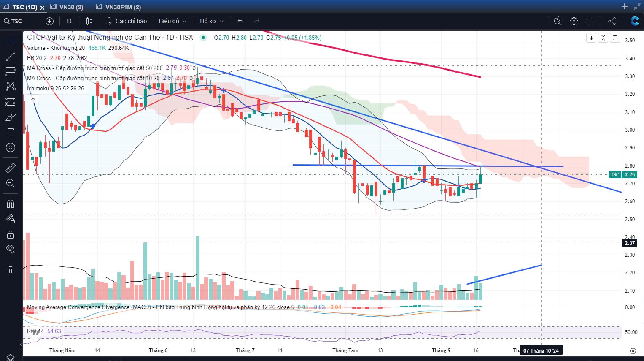Image resolution: width=644 pixels, height=361 pixels.
Task: Select the Ichimoku 9 26 52 26 26 legend
Action: (x=55, y=88)
